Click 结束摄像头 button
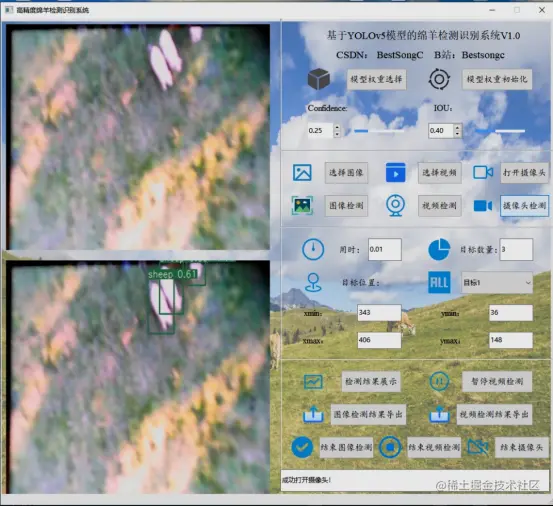554x506 pixels. pos(521,447)
